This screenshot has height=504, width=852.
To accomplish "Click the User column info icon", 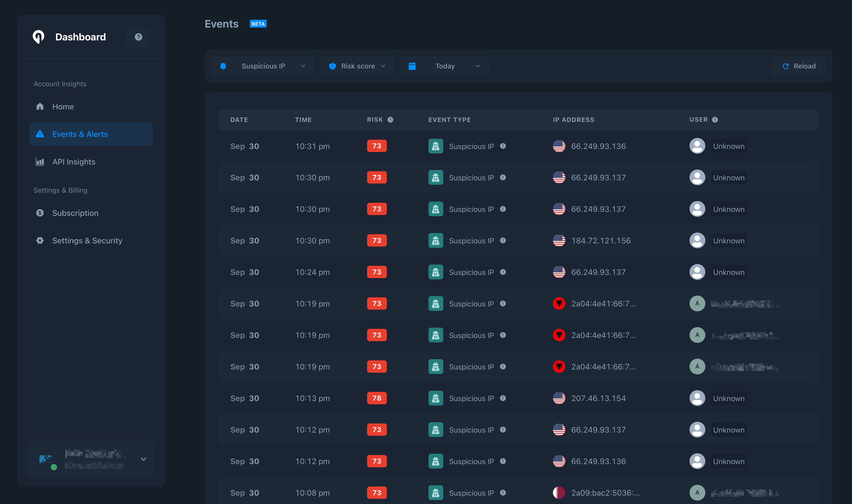I will (715, 119).
